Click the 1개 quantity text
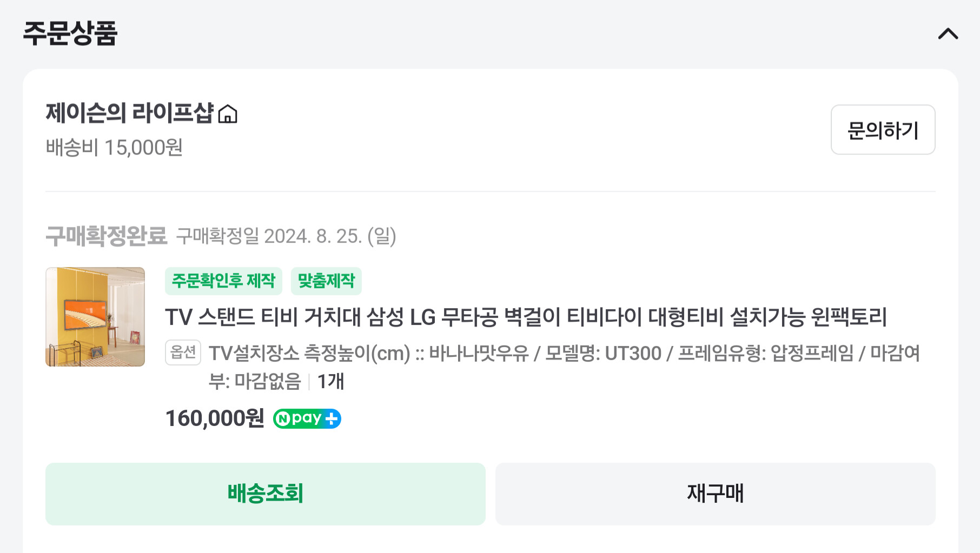980x553 pixels. pos(330,382)
